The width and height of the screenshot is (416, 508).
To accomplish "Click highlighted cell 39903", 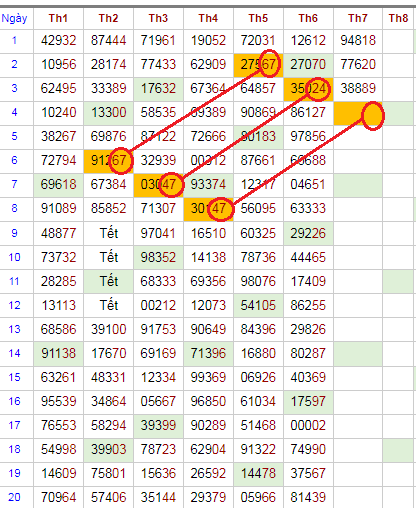I will pos(108,449).
